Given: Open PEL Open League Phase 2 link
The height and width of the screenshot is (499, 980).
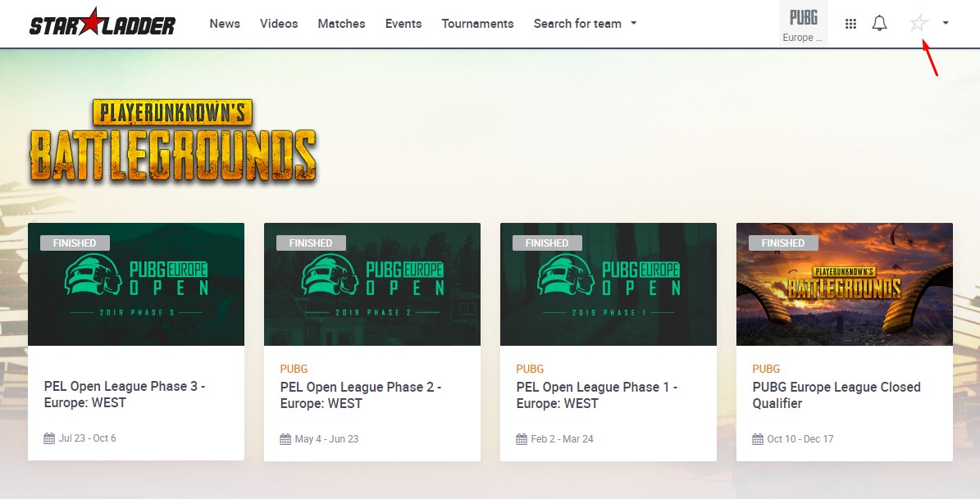Looking at the screenshot, I should [x=360, y=395].
